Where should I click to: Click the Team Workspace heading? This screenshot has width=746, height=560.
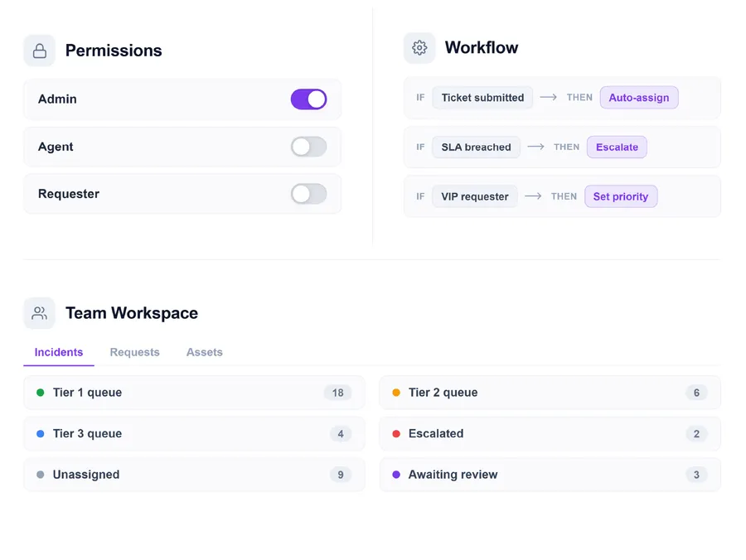132,313
